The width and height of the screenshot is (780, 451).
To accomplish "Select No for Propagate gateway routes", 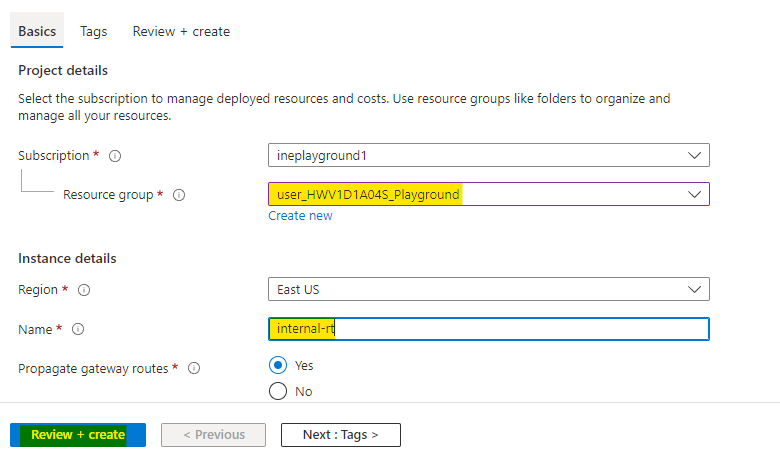I will pos(278,391).
